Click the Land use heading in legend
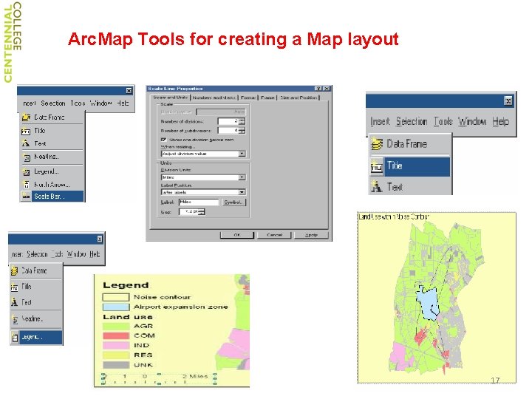 (128, 317)
